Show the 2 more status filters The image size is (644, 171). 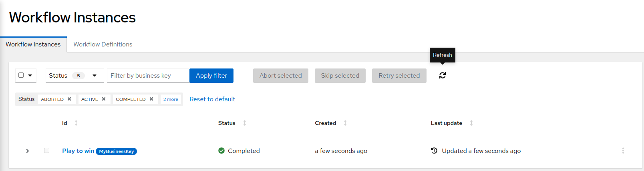pyautogui.click(x=171, y=99)
